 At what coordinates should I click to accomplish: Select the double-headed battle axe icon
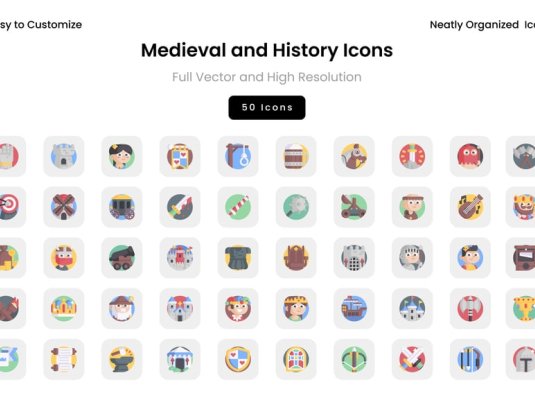(470, 308)
